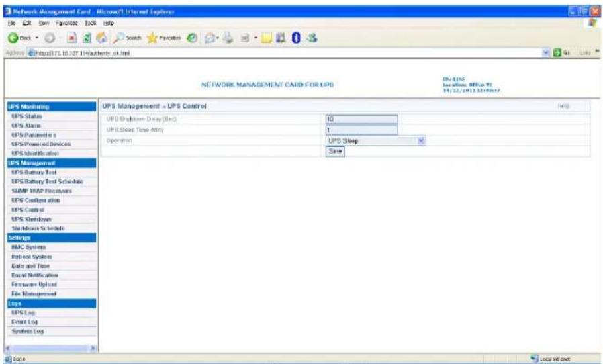Open the Edit menu
This screenshot has height=364, width=603.
coord(27,23)
